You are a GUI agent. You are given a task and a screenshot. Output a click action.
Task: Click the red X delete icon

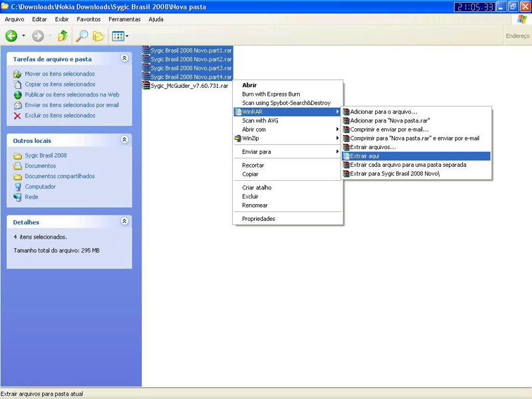pyautogui.click(x=17, y=116)
